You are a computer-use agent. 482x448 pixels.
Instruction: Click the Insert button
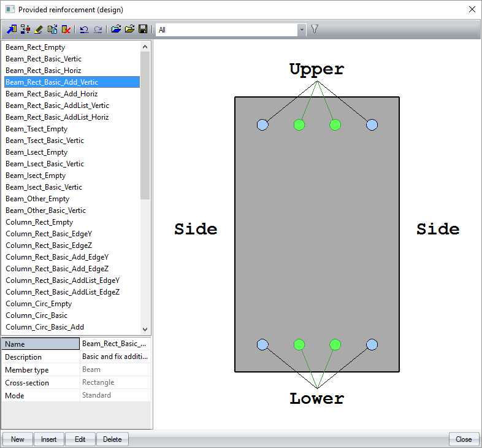(49, 439)
